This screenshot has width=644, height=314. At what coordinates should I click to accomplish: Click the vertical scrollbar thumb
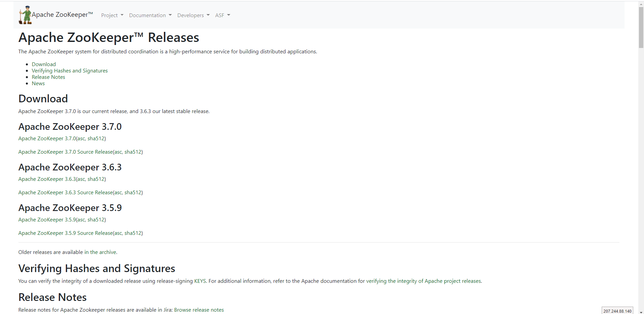pos(641,28)
